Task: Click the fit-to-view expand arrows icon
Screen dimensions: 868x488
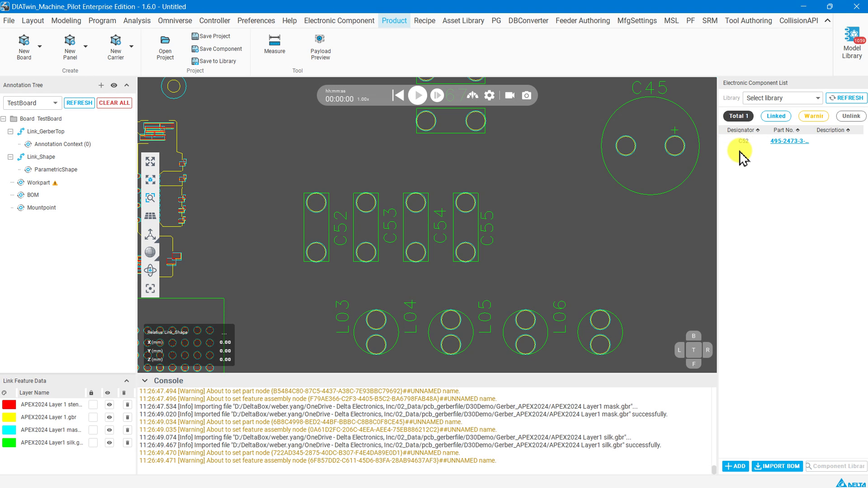Action: point(150,162)
